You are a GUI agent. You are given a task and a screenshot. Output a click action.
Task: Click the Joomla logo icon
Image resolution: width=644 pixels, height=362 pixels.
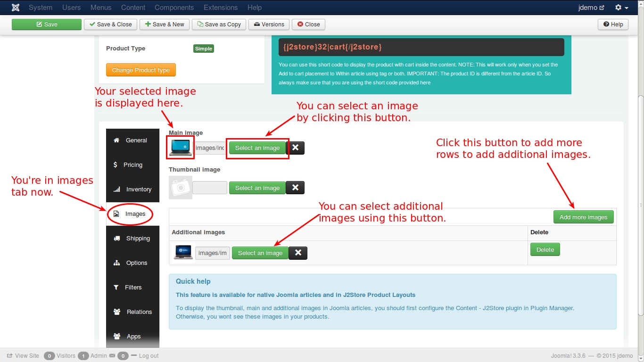(x=16, y=8)
